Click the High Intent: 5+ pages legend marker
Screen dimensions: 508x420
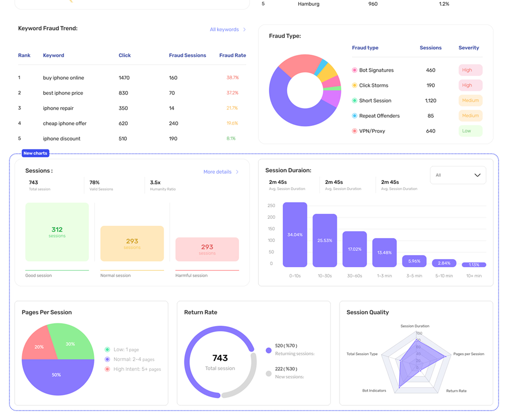(107, 369)
